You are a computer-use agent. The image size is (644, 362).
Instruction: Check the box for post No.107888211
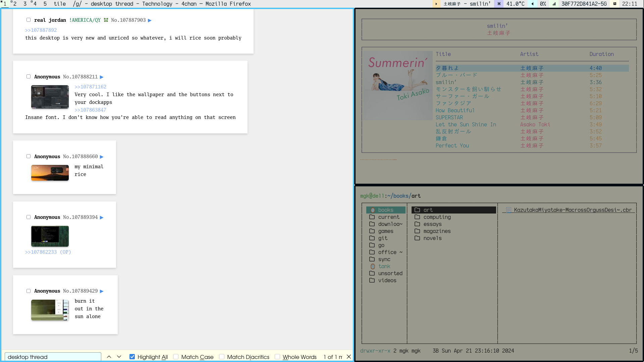(29, 76)
